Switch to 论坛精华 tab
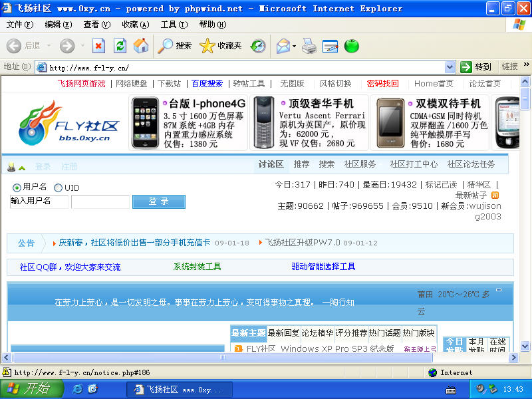 point(318,333)
